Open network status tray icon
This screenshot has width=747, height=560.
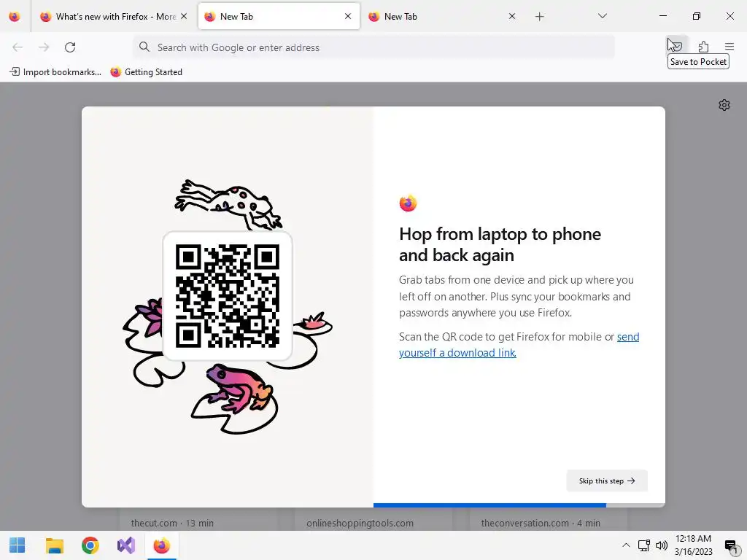coord(644,545)
